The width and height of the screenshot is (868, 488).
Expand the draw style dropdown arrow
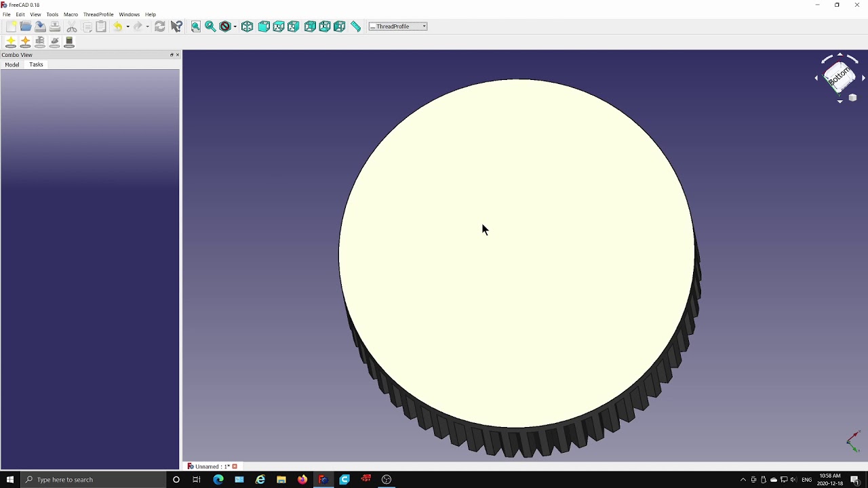[235, 26]
